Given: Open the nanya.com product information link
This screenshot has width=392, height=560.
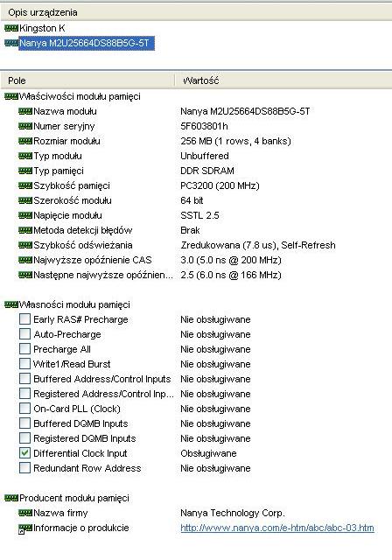Looking at the screenshot, I should click(277, 528).
